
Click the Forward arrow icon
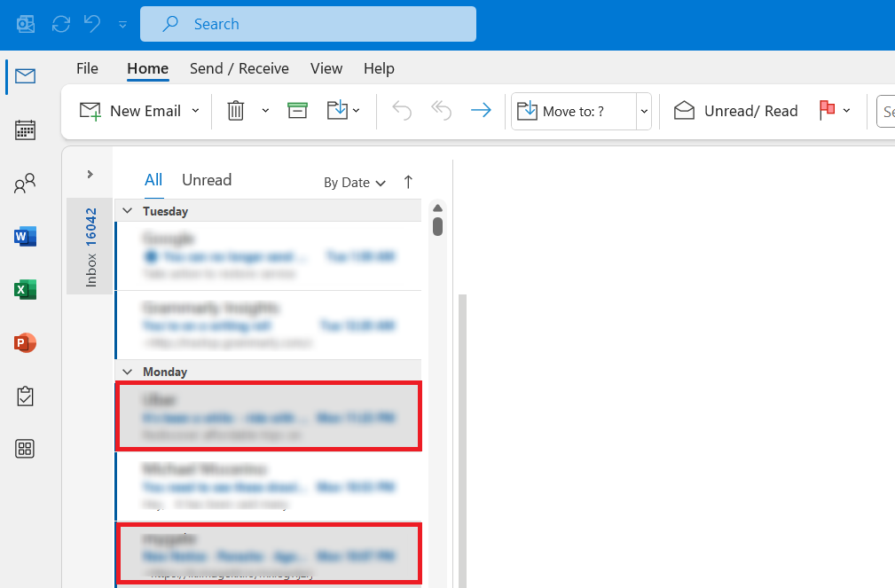pos(481,110)
